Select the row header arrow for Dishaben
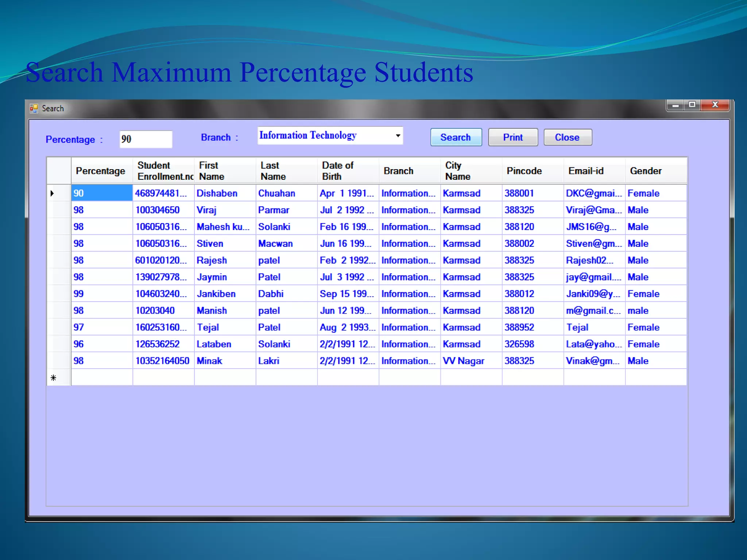Viewport: 747px width, 560px height. point(58,193)
